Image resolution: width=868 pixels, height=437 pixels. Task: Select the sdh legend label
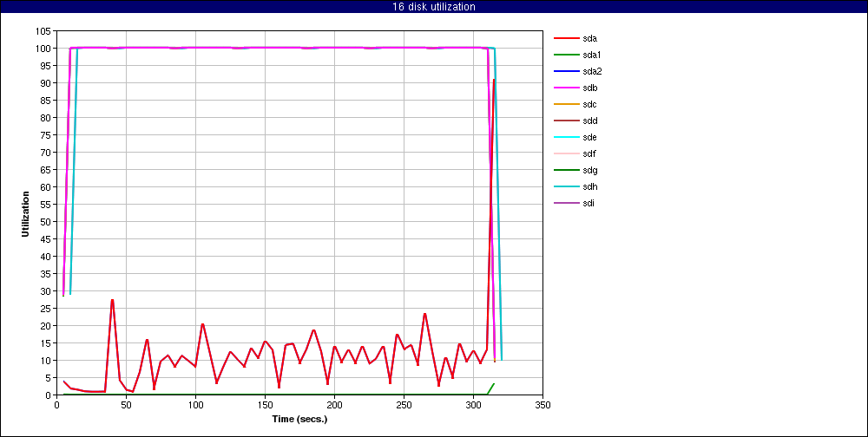click(x=589, y=186)
